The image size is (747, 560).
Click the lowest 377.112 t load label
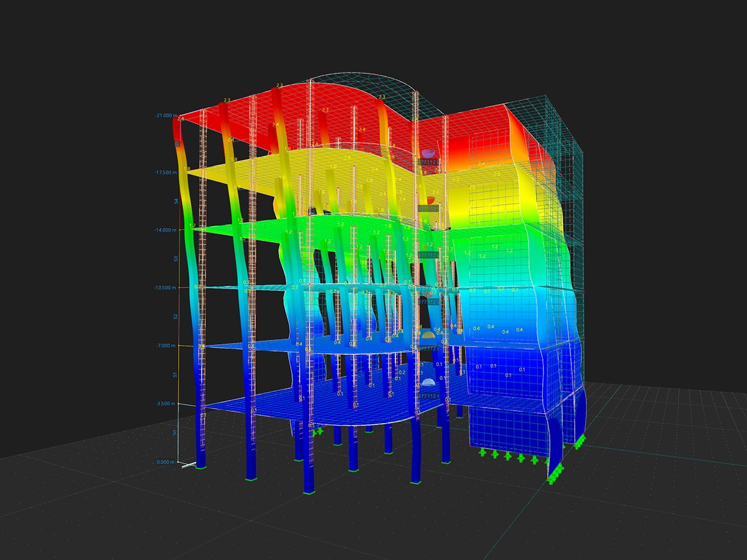428,396
